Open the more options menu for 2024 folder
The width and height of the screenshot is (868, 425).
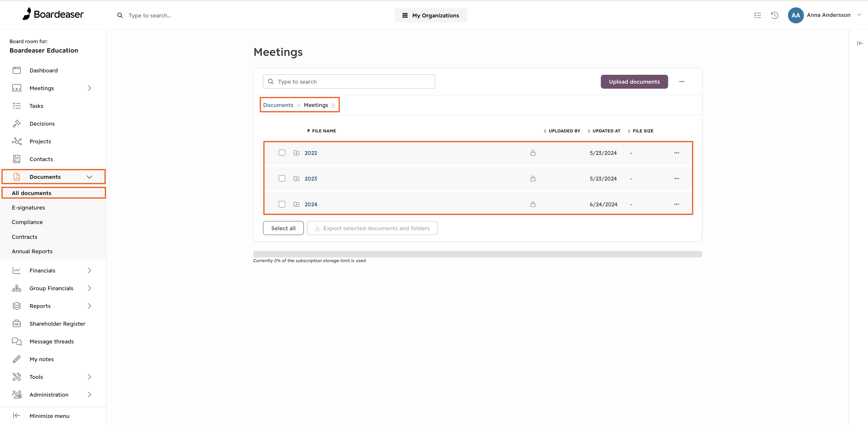(676, 204)
